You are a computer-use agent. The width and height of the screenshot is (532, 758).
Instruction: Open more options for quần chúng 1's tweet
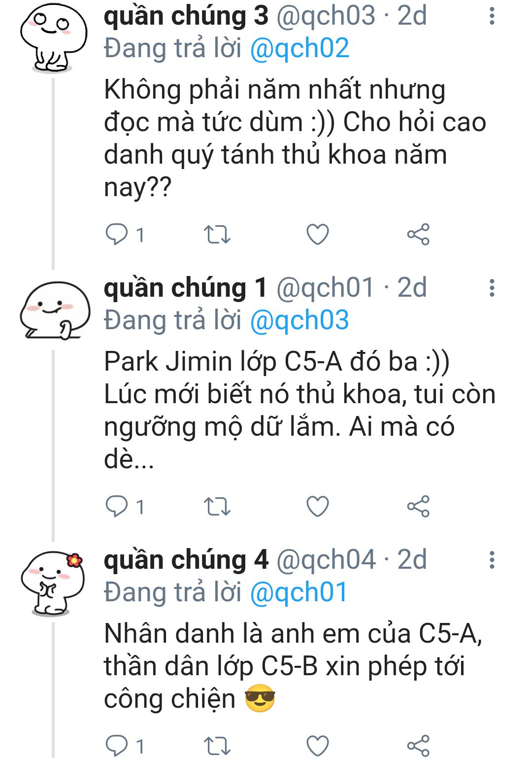(x=492, y=288)
